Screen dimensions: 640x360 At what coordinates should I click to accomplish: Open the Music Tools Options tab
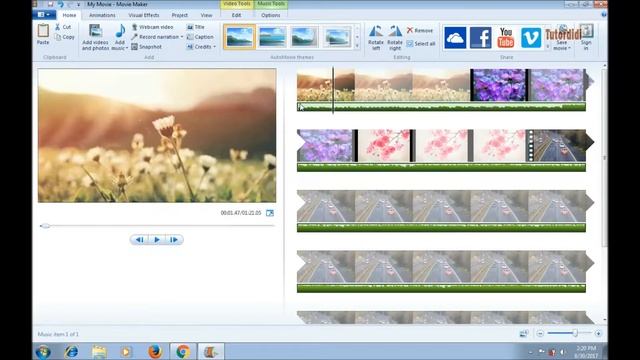[x=271, y=15]
